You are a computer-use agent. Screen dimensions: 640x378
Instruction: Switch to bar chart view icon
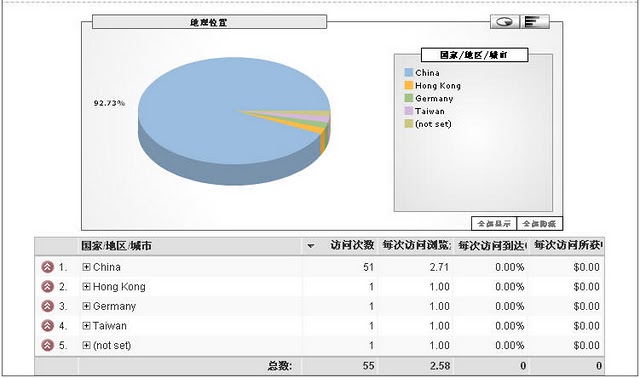(x=535, y=22)
